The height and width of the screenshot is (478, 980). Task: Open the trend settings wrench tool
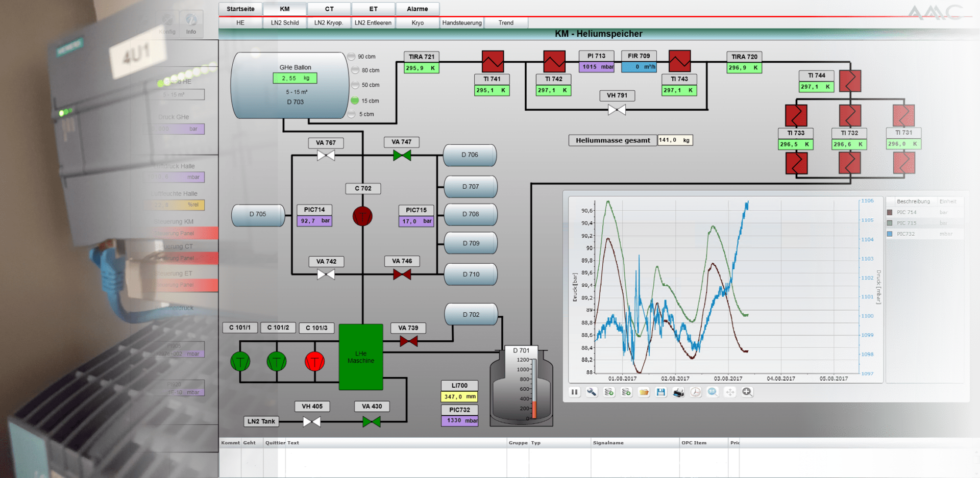(x=592, y=392)
